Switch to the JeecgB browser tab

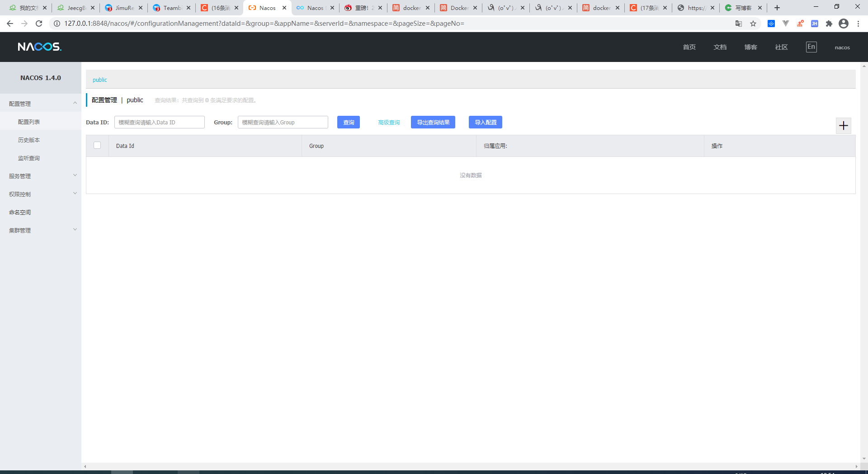[75, 8]
